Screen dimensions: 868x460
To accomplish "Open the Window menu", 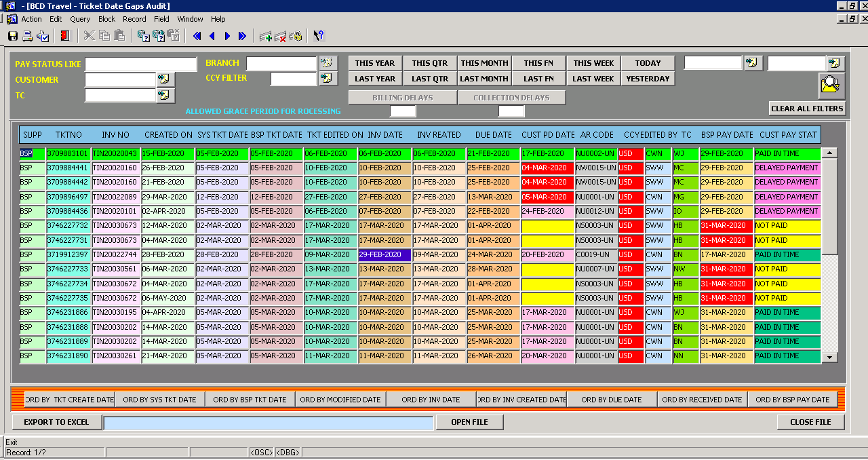I will click(191, 19).
